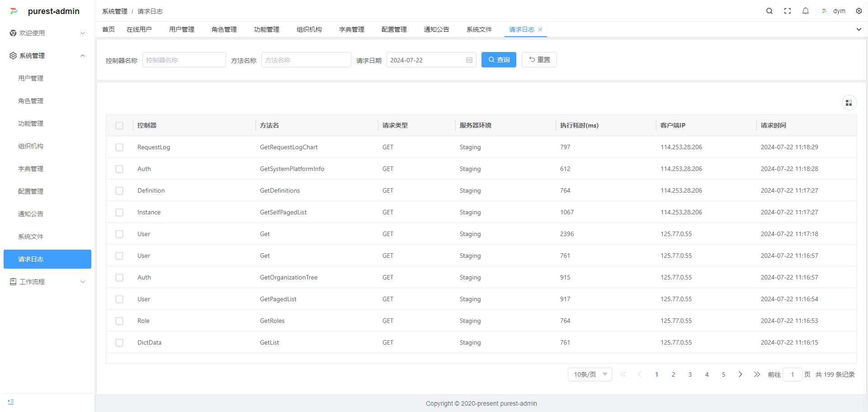
Task: Open 用户管理 in the sidebar
Action: pyautogui.click(x=31, y=78)
